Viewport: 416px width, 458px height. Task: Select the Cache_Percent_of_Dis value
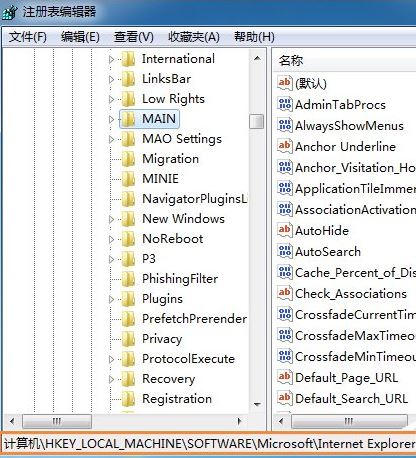coord(355,273)
